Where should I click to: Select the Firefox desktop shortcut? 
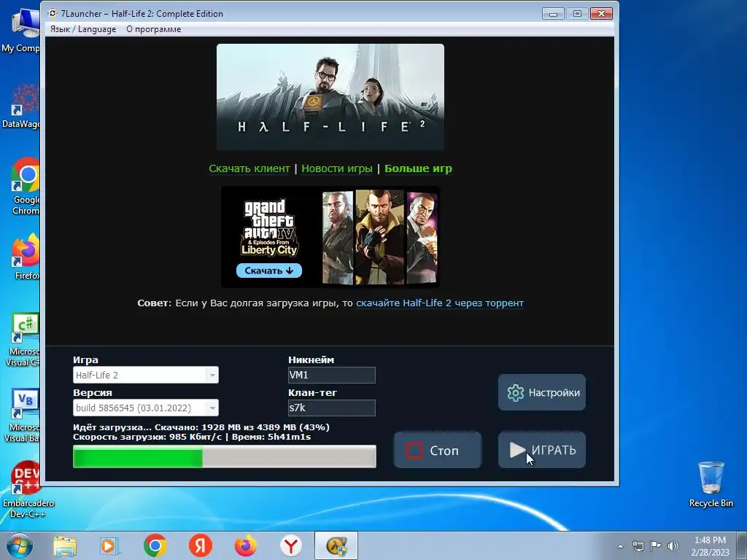click(25, 257)
